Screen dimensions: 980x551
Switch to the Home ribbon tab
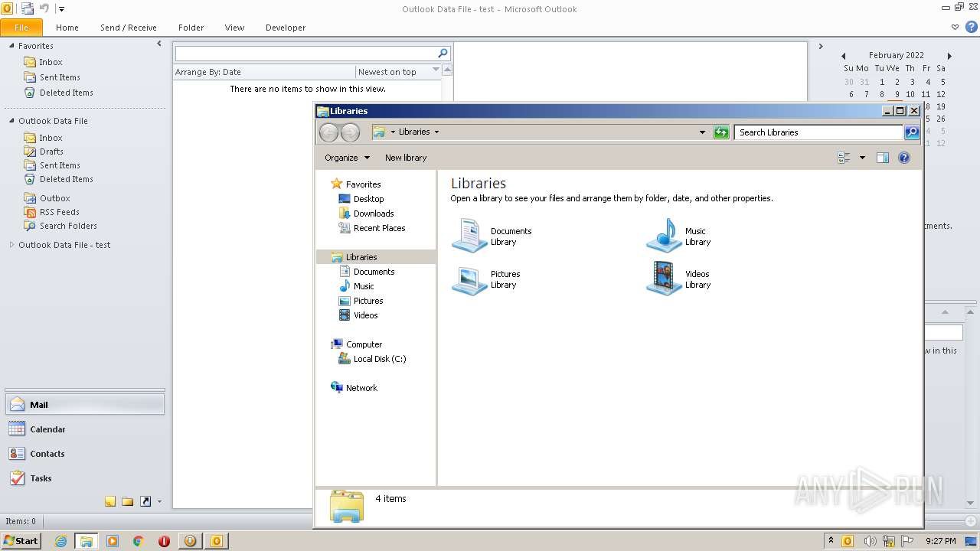[x=67, y=28]
